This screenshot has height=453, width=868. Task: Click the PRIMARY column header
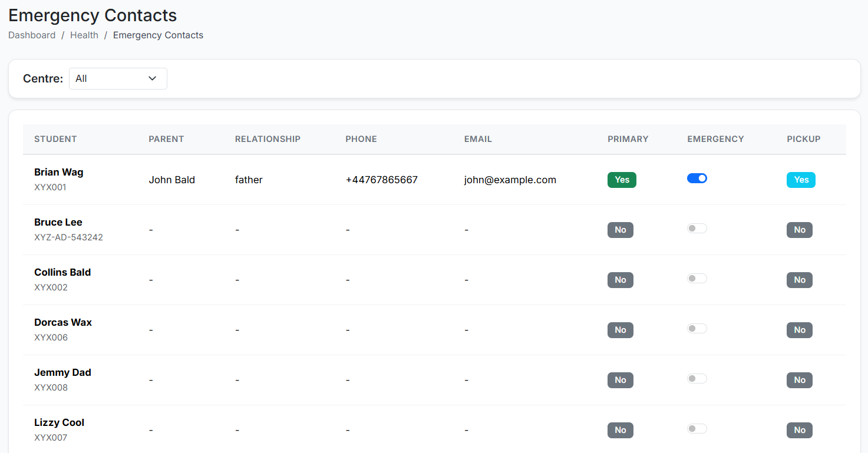(628, 139)
